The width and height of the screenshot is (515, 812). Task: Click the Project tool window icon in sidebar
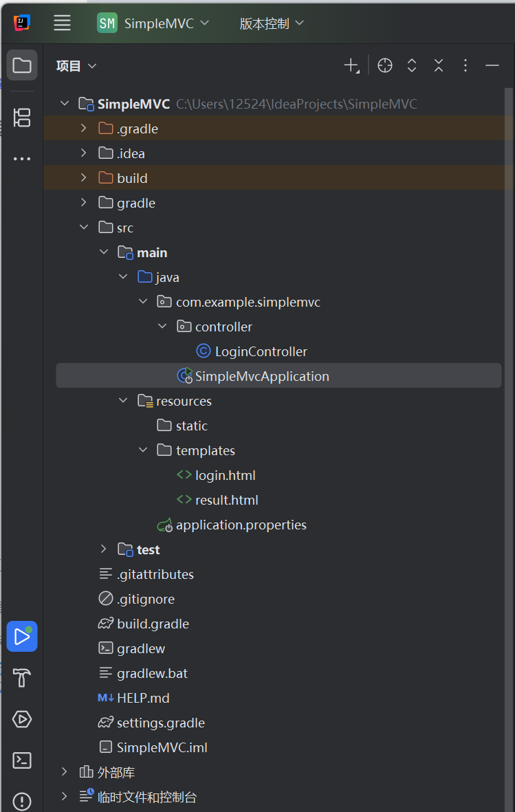tap(21, 64)
